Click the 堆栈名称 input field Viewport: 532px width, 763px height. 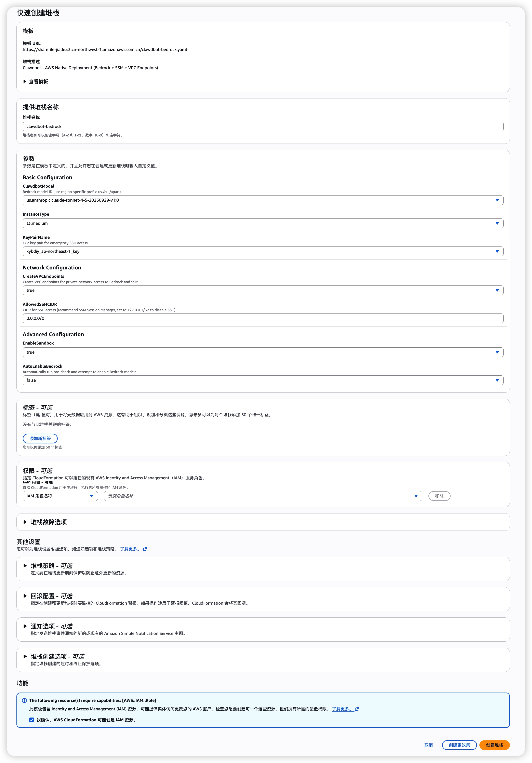coord(263,126)
